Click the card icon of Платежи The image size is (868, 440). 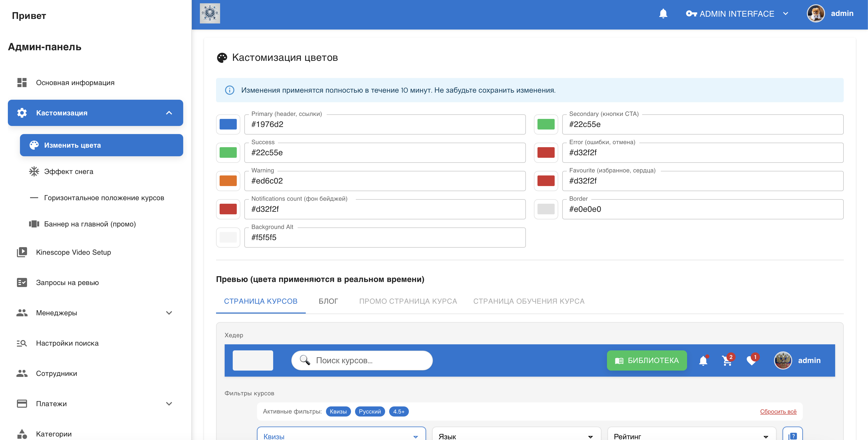22,404
